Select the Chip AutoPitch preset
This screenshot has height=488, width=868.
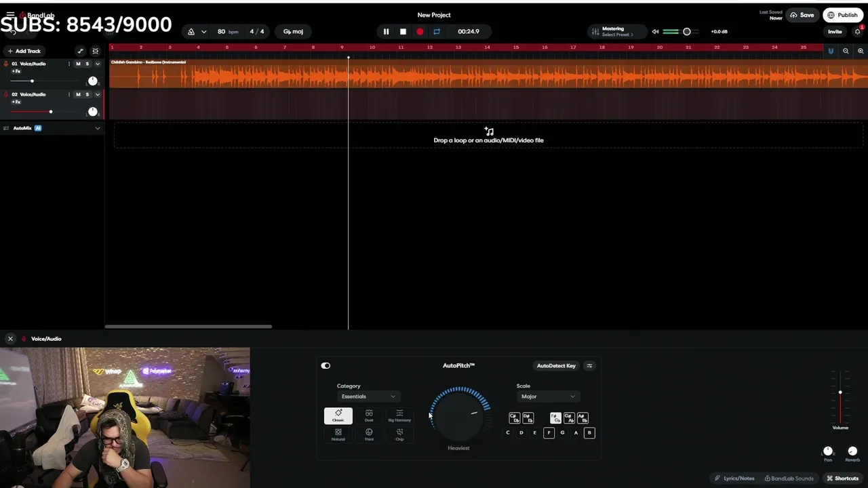399,434
